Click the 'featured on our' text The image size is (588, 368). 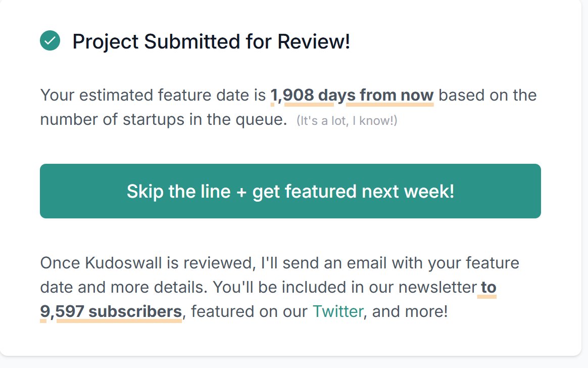(249, 311)
